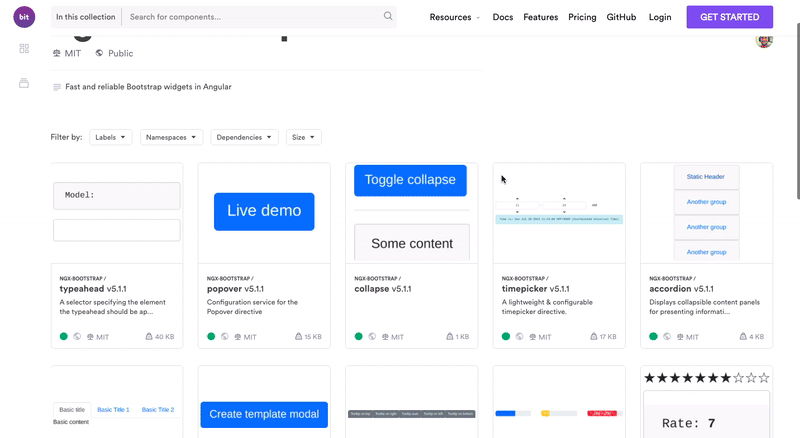
Task: Click timepicker 17 KB size icon
Action: (593, 336)
